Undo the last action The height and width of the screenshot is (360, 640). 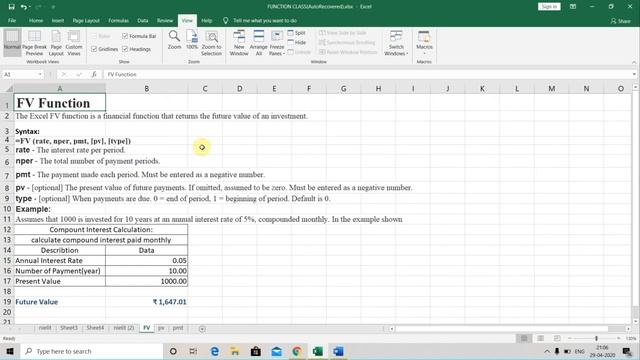coord(24,7)
